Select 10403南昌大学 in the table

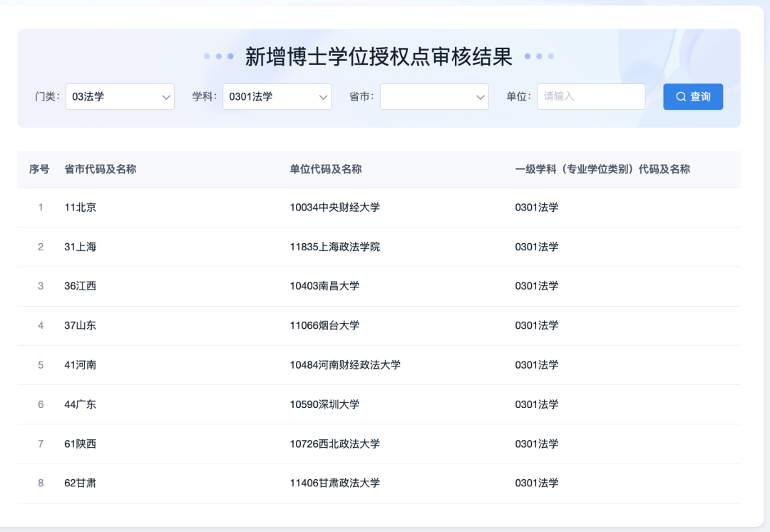point(324,286)
